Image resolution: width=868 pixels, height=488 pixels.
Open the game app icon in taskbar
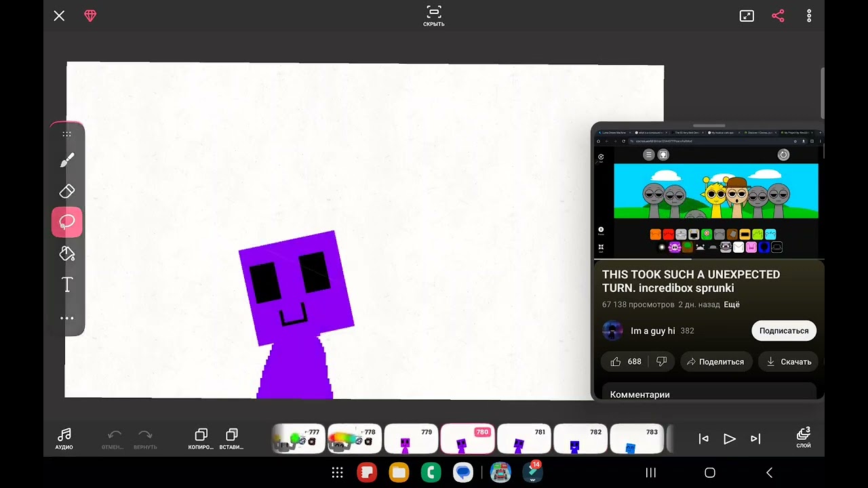[x=500, y=472]
